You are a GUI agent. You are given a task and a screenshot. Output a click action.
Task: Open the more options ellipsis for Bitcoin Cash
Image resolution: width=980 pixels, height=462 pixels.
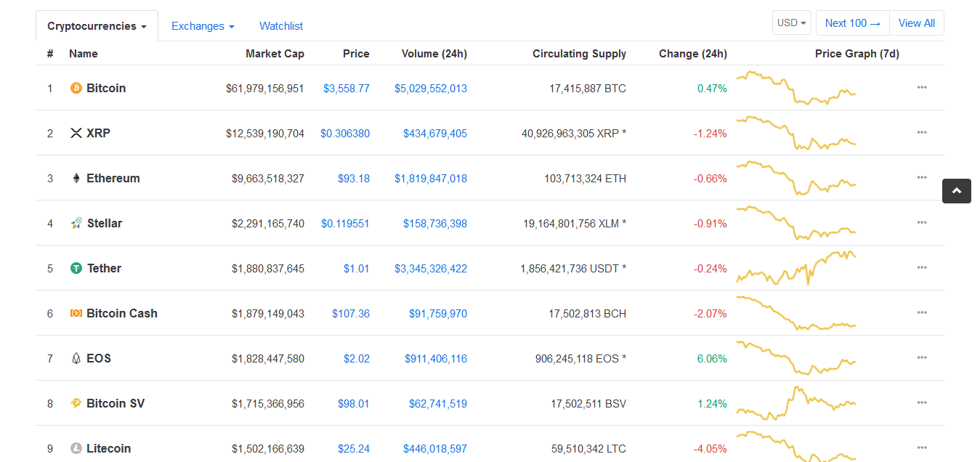point(922,312)
